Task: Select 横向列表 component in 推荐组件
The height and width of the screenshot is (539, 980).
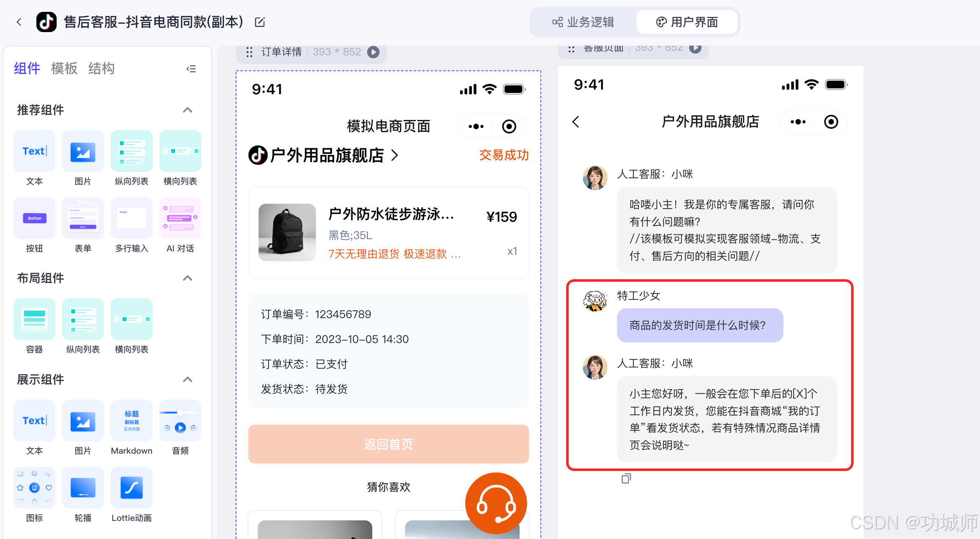Action: [180, 158]
